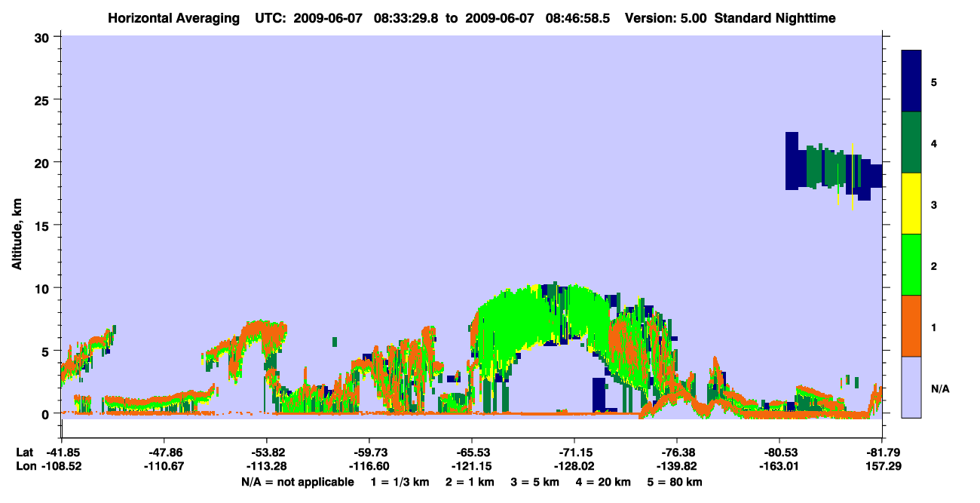Screen dimensions: 980x503
Task: Click the bright green color bar segment labeled 2
Action: coord(911,265)
